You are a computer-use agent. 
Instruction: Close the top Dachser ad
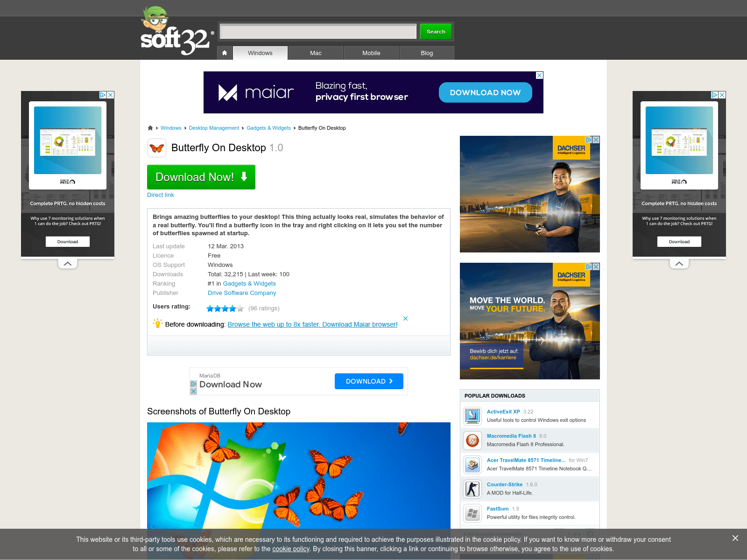596,140
